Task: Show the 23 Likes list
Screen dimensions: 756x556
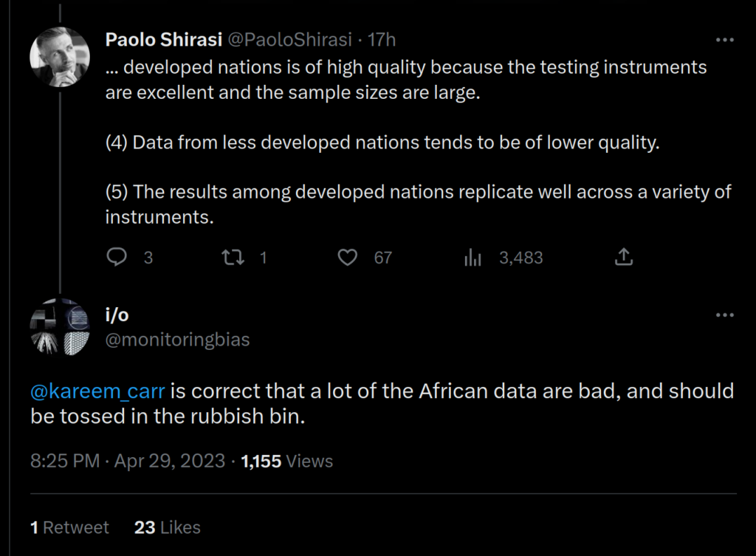Action: [168, 527]
